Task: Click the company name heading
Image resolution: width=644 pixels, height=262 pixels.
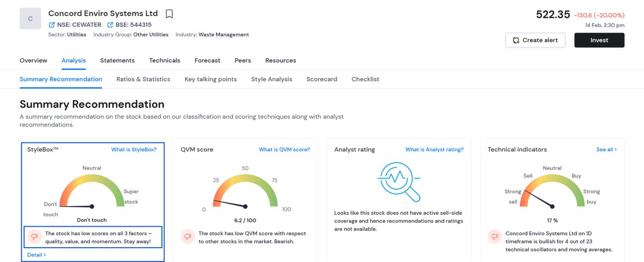Action: 103,13
